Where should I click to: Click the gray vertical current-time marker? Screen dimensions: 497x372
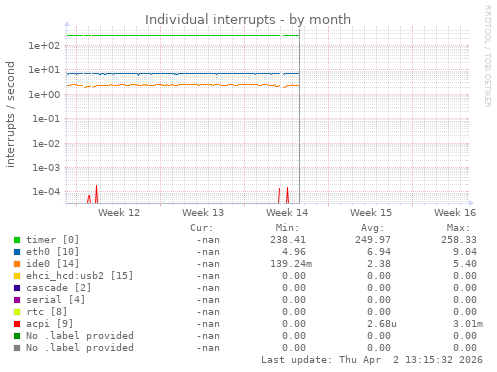coord(299,116)
